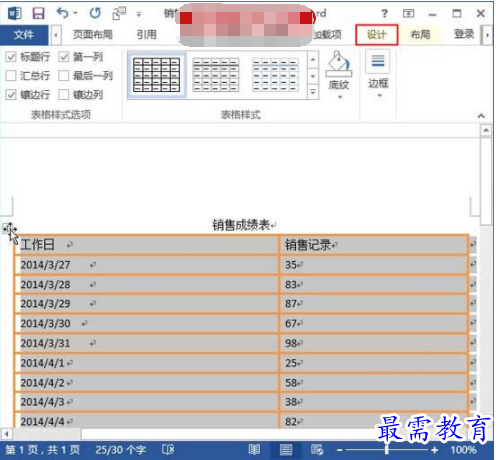Click the 销售记录 header cell
Screen dimensions: 499x460
point(374,245)
